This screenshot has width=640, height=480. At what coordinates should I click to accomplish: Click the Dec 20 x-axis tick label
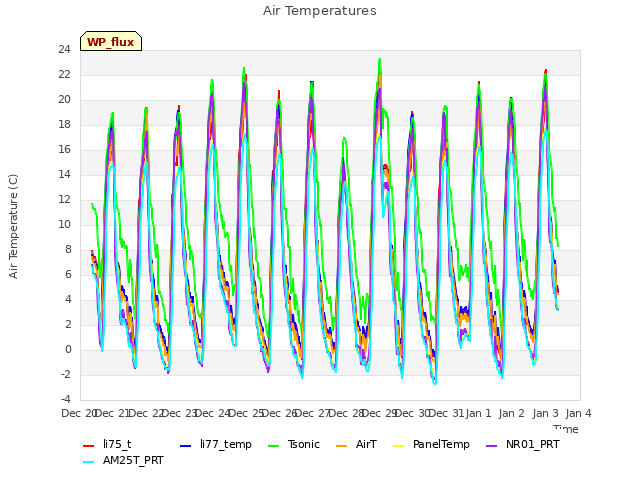(x=80, y=413)
